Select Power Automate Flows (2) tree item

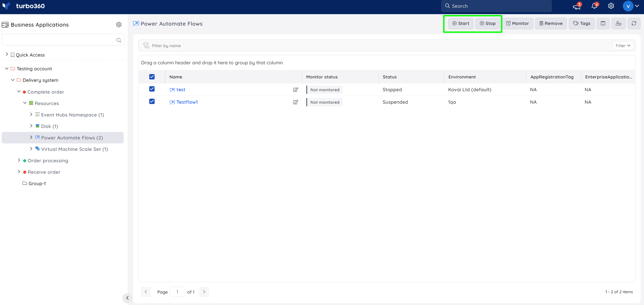click(63, 138)
